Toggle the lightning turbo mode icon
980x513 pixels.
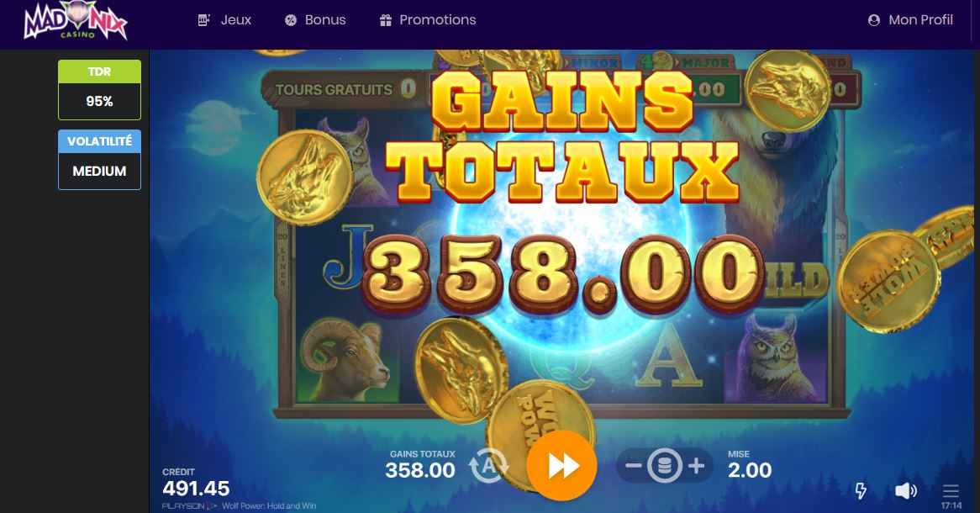pyautogui.click(x=861, y=490)
